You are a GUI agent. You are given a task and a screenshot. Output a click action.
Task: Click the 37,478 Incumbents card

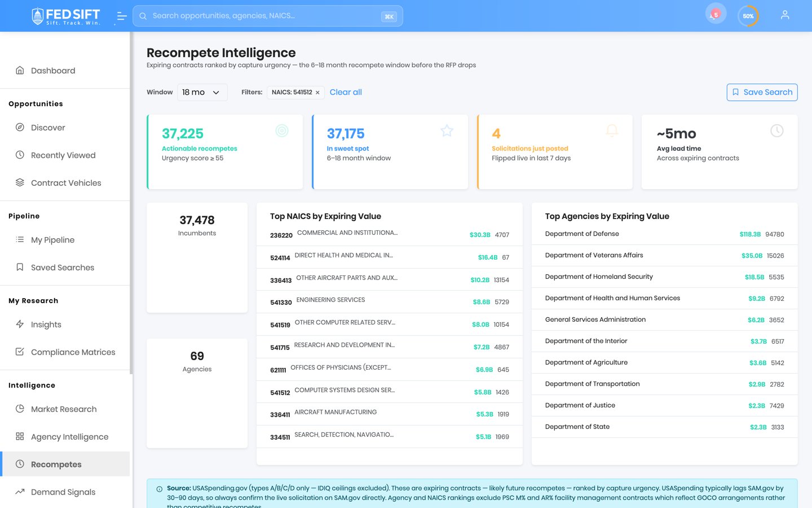point(197,257)
